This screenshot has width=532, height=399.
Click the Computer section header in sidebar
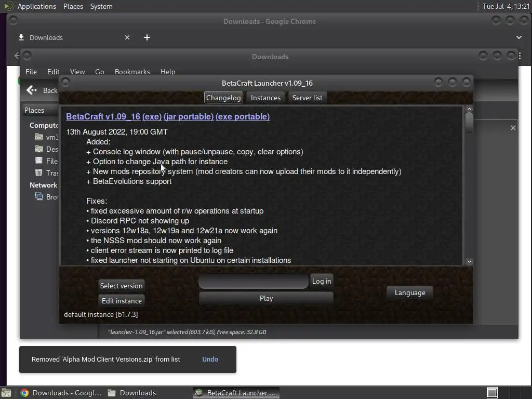point(44,125)
